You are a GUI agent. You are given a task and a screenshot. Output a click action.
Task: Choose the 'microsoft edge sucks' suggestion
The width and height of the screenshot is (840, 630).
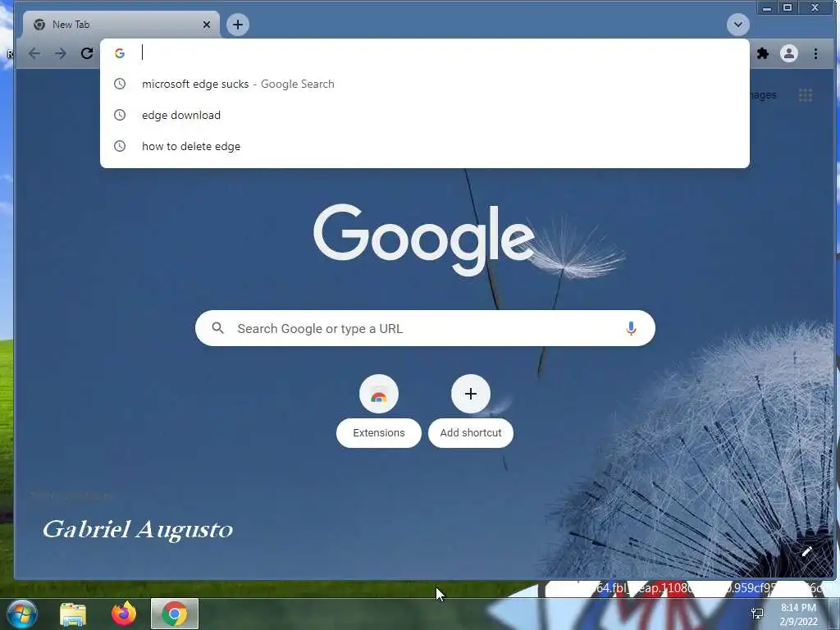tap(424, 84)
